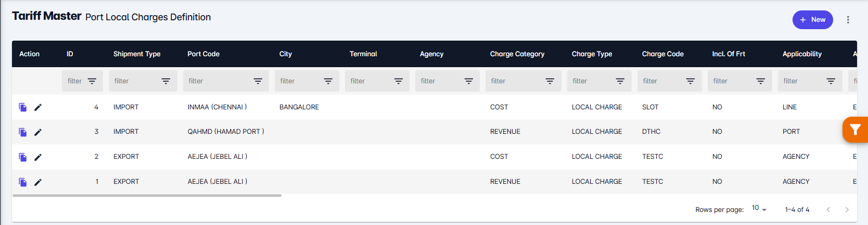Image resolution: width=868 pixels, height=225 pixels.
Task: Edit the row with ID 3
Action: (x=38, y=132)
